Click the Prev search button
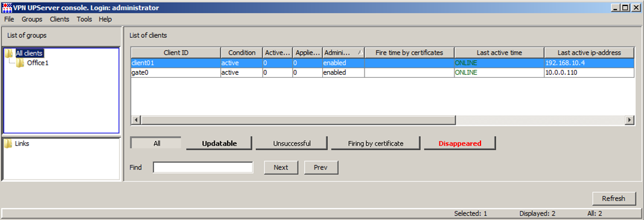Viewport: 644px width, 220px height. (321, 168)
